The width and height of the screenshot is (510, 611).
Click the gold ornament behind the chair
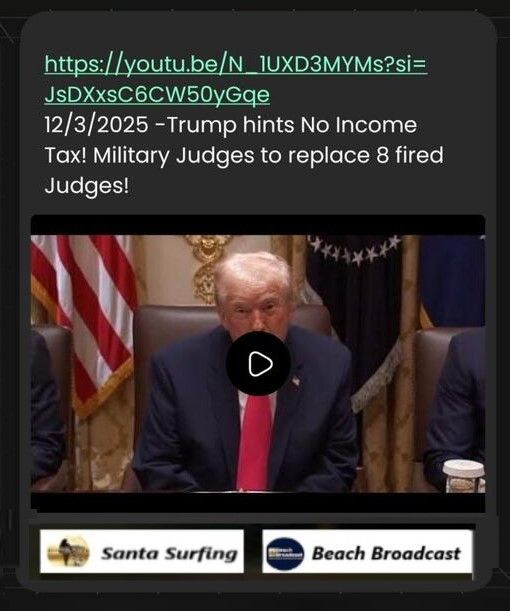click(206, 267)
